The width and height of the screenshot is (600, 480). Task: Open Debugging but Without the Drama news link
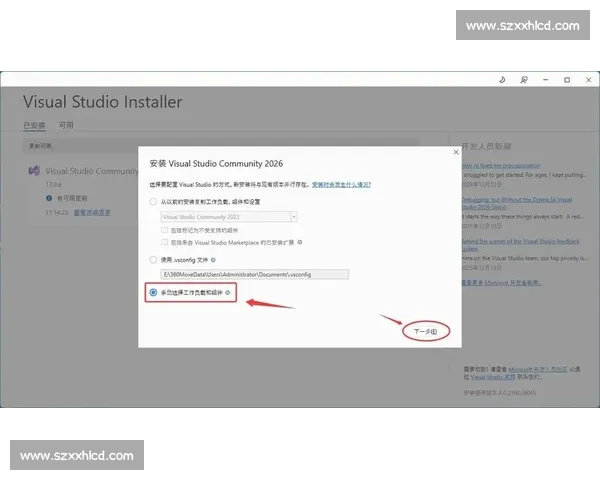pos(517,203)
